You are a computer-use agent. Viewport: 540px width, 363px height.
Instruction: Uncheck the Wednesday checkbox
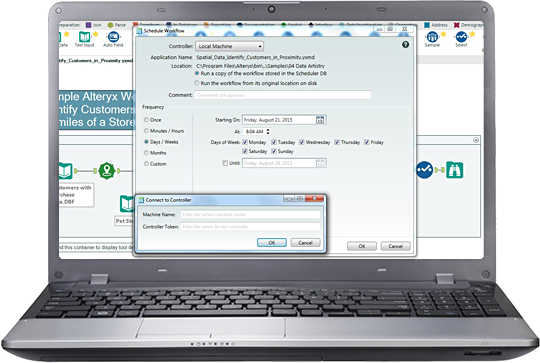(302, 142)
